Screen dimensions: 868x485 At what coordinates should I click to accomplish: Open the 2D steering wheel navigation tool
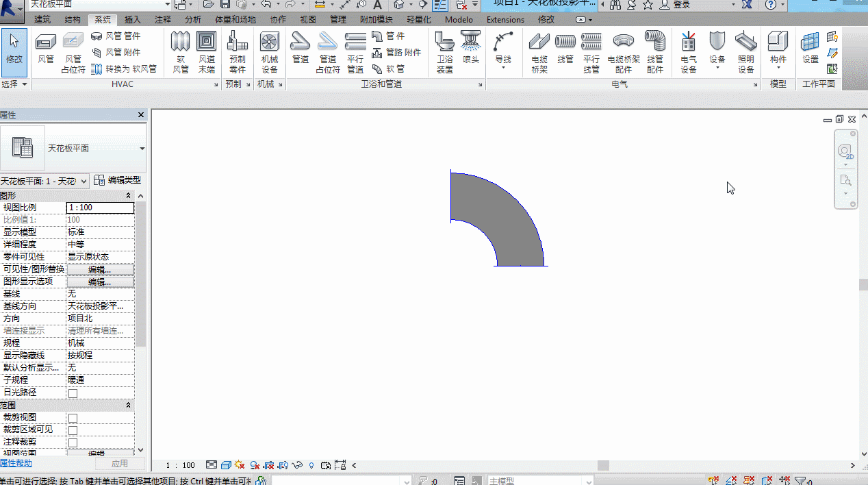[845, 151]
